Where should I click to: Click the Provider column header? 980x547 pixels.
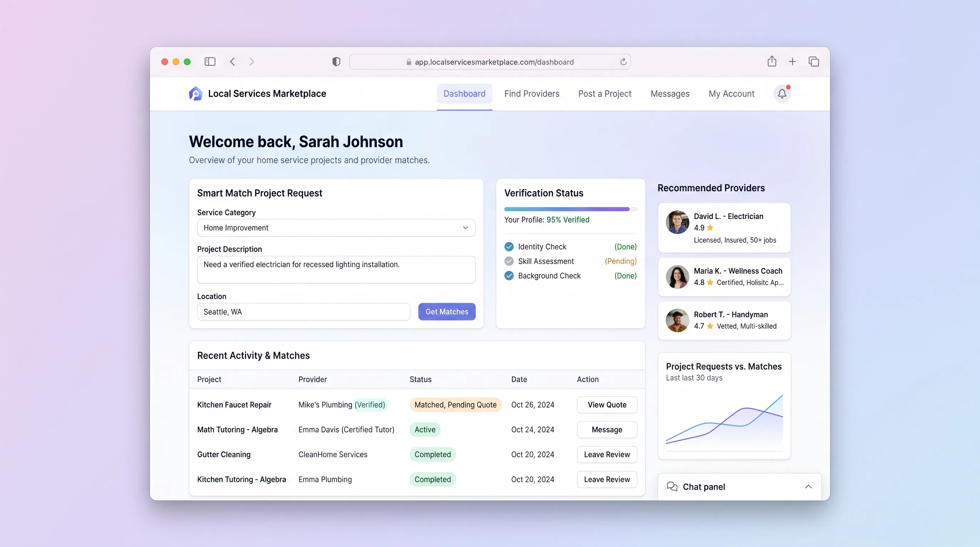click(x=312, y=379)
